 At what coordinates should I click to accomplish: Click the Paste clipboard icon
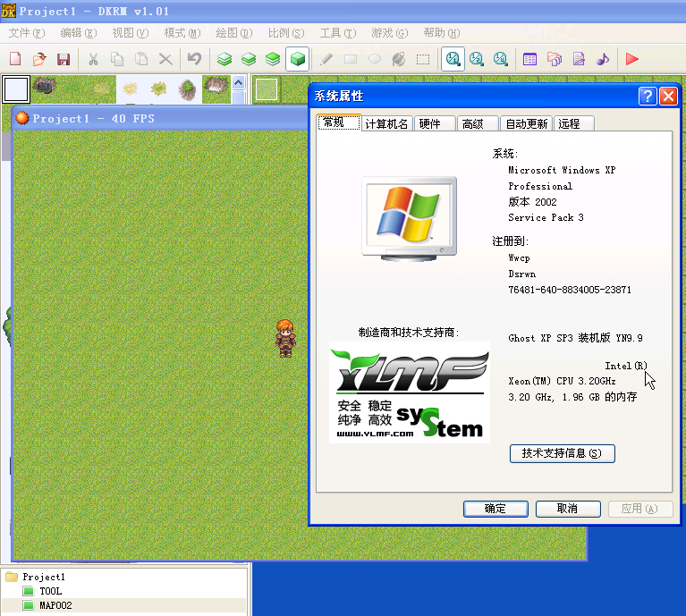tap(141, 59)
